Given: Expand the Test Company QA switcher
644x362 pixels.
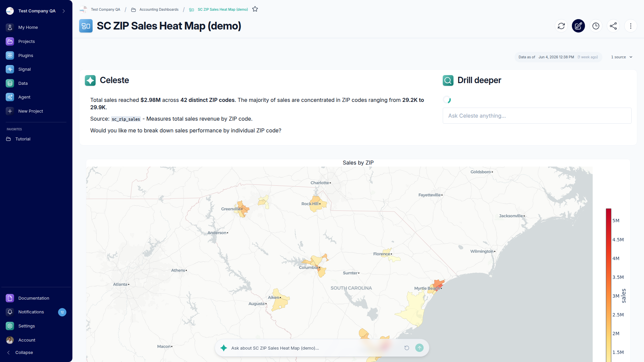Looking at the screenshot, I should coord(64,11).
